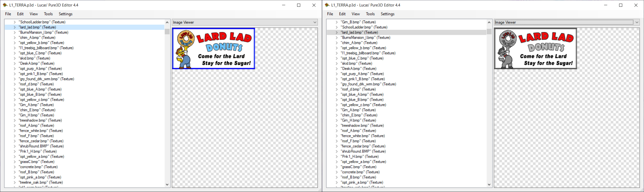This screenshot has width=644, height=192.
Task: Click scroll up arrow in right tree
Action: pos(489,22)
